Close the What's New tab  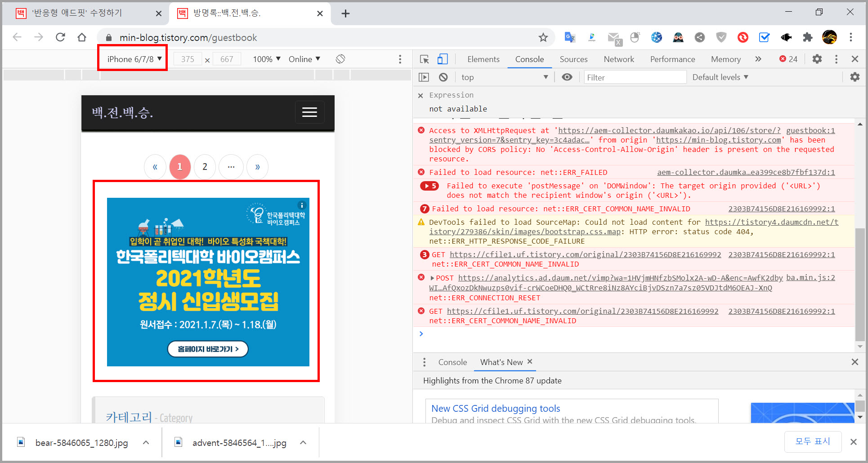click(x=530, y=361)
